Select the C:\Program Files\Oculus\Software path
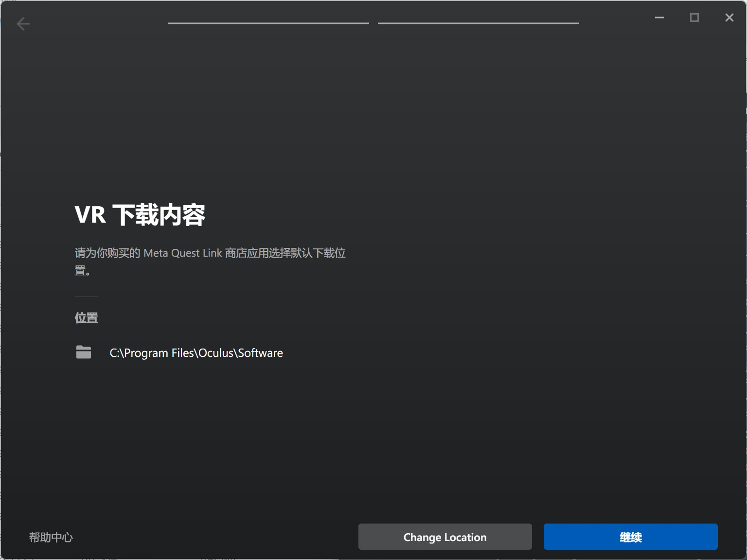747x560 pixels. [196, 353]
